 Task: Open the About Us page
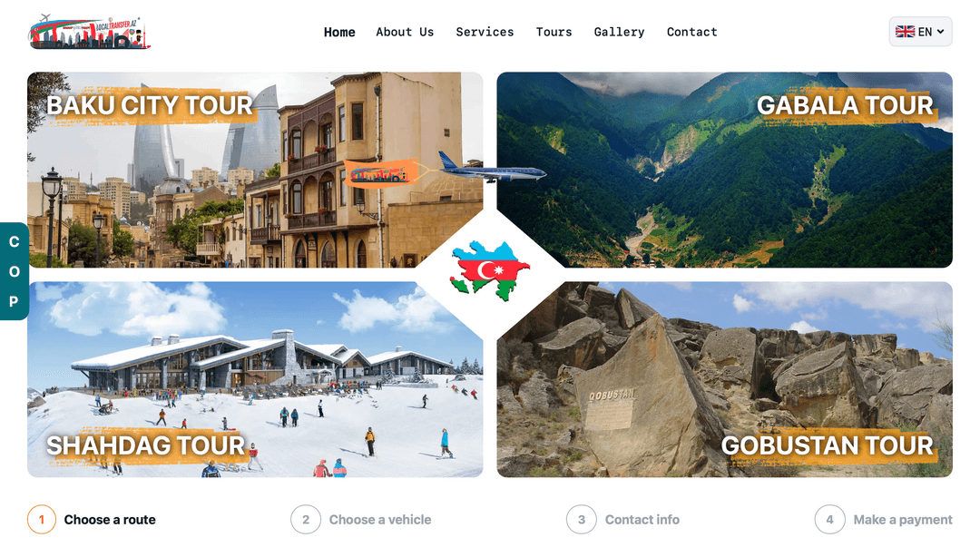tap(405, 32)
